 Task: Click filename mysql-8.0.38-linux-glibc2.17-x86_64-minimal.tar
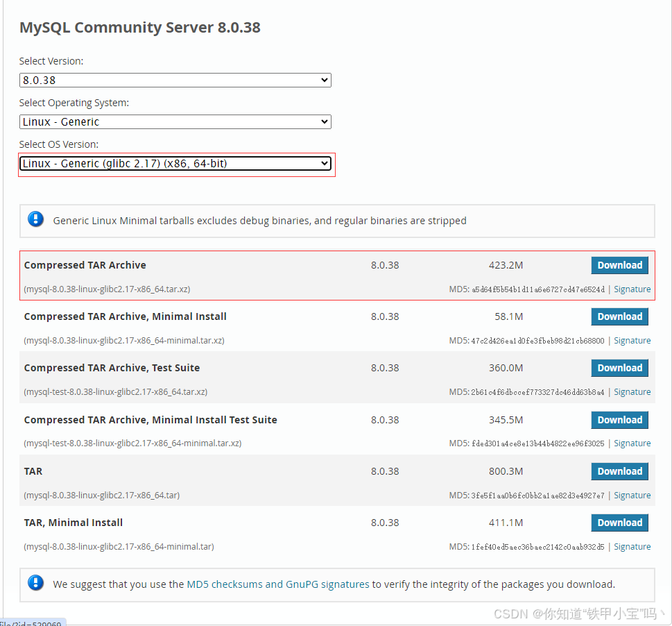pyautogui.click(x=119, y=547)
